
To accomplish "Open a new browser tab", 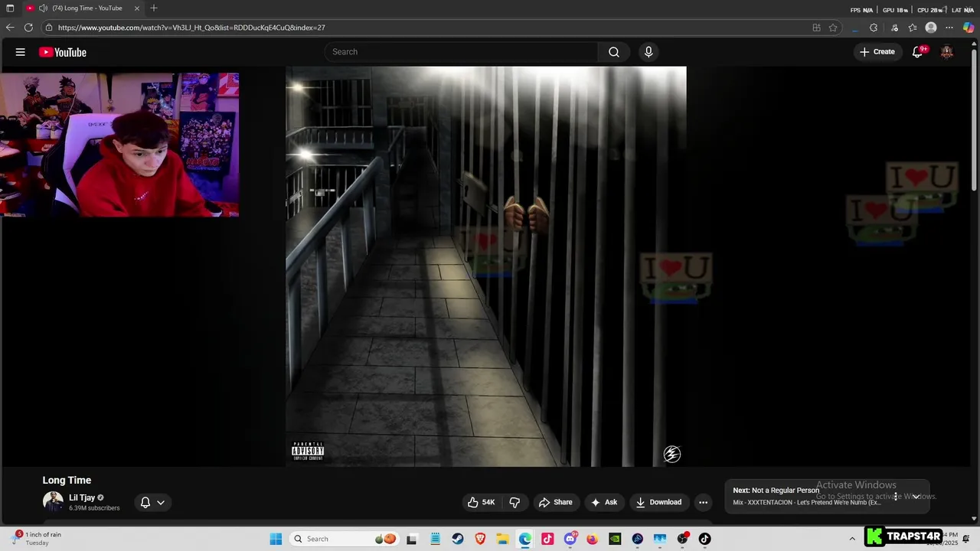I will pyautogui.click(x=154, y=8).
